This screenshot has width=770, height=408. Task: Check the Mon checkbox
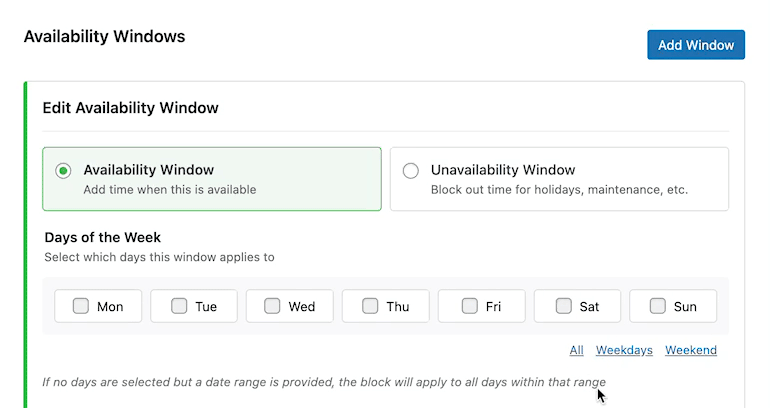(81, 306)
